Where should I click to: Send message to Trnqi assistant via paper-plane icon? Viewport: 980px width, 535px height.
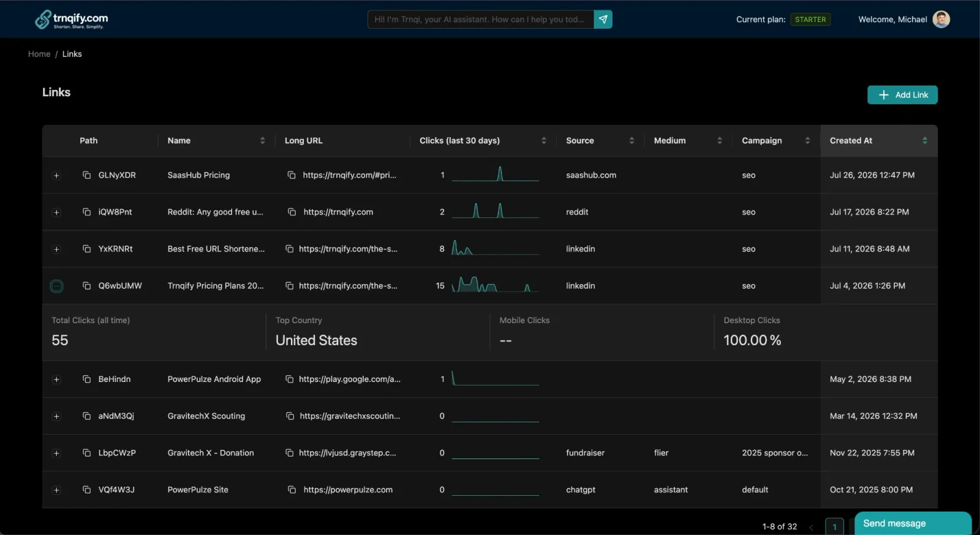coord(603,20)
